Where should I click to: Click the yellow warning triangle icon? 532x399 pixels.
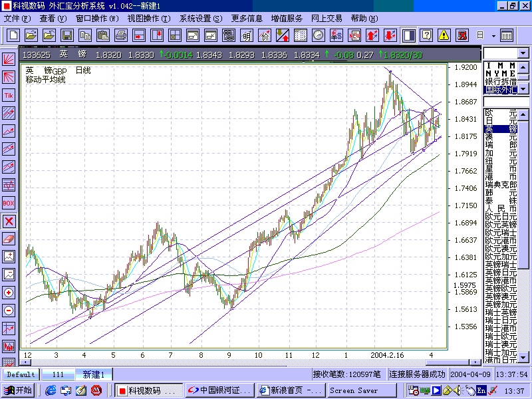tap(444, 35)
